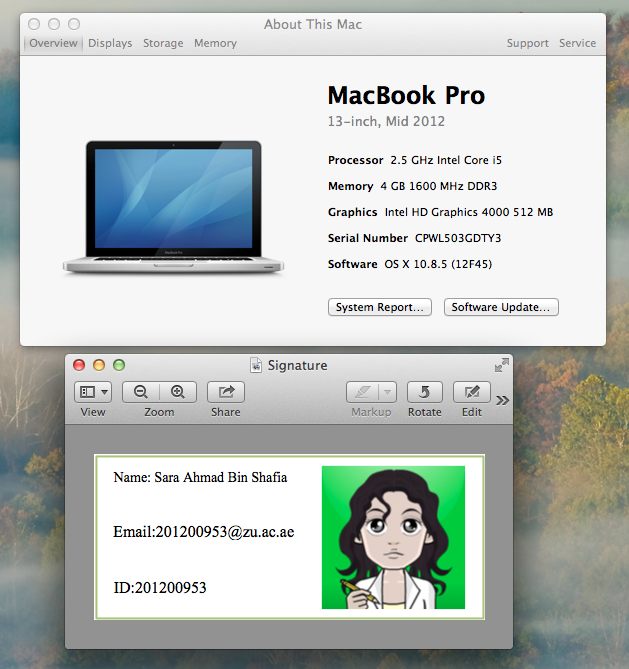Expand the Markup dropdown arrow
The image size is (629, 669).
point(387,392)
